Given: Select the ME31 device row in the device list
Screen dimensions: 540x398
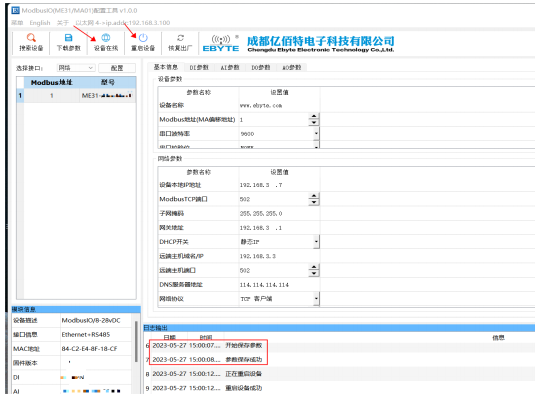Looking at the screenshot, I should click(76, 95).
